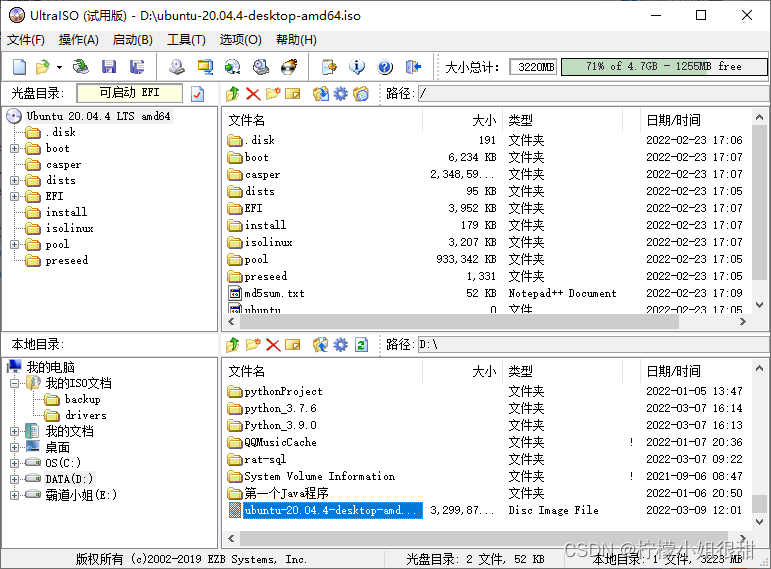Screen dimensions: 771x569
Task: Select the 霸道小姐(E:) drive
Action: tap(81, 495)
